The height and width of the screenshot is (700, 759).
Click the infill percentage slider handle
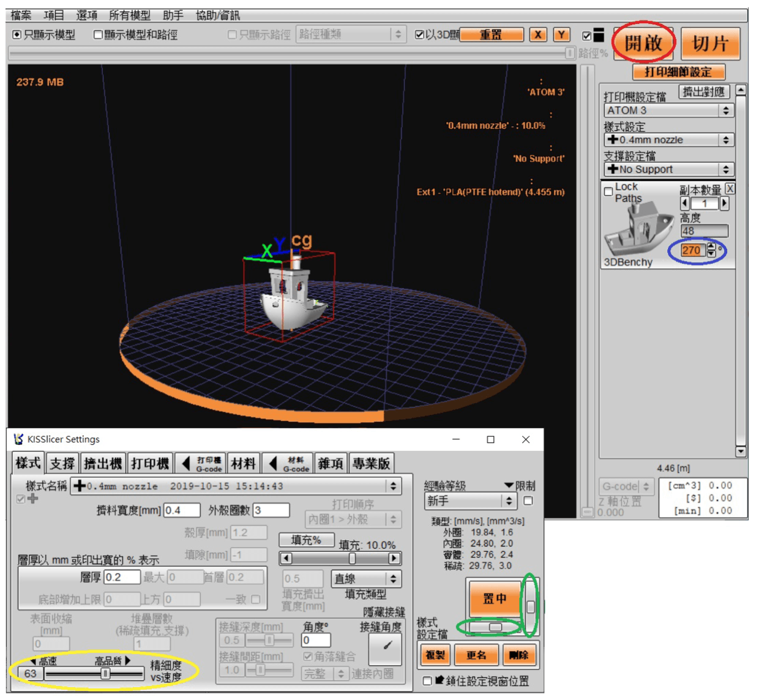pyautogui.click(x=352, y=558)
